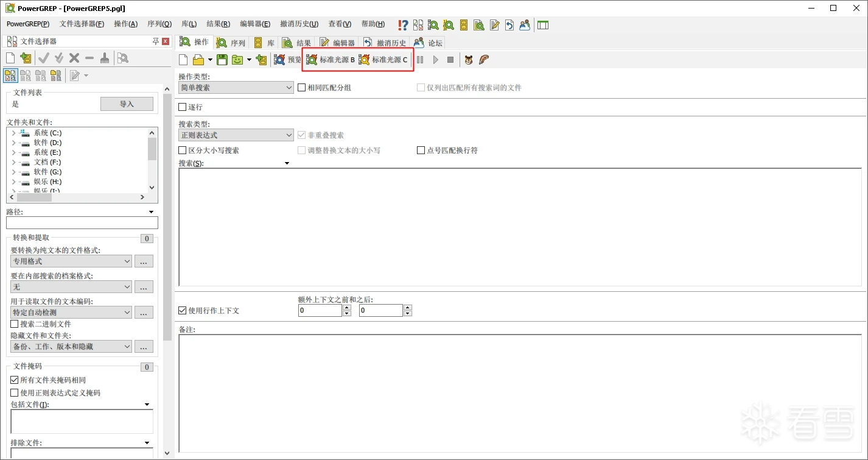868x460 pixels.
Task: Pin the 文件选择器 panel
Action: pos(156,41)
